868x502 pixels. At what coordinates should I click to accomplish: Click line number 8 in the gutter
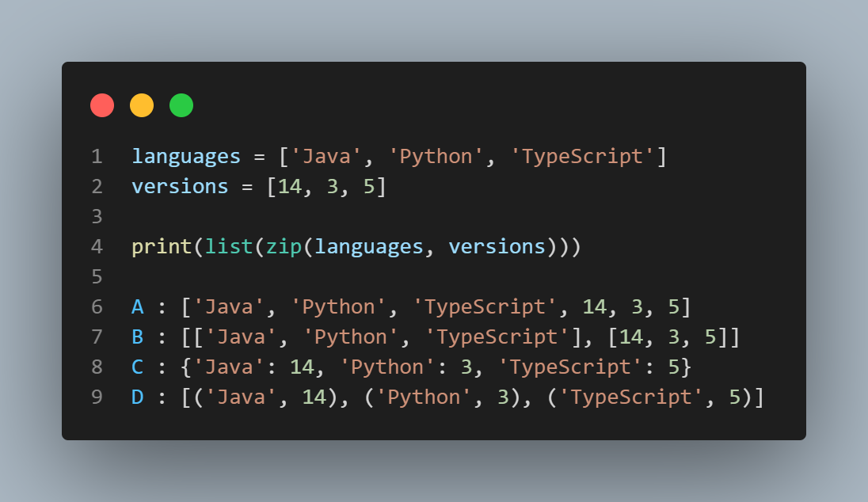point(97,367)
